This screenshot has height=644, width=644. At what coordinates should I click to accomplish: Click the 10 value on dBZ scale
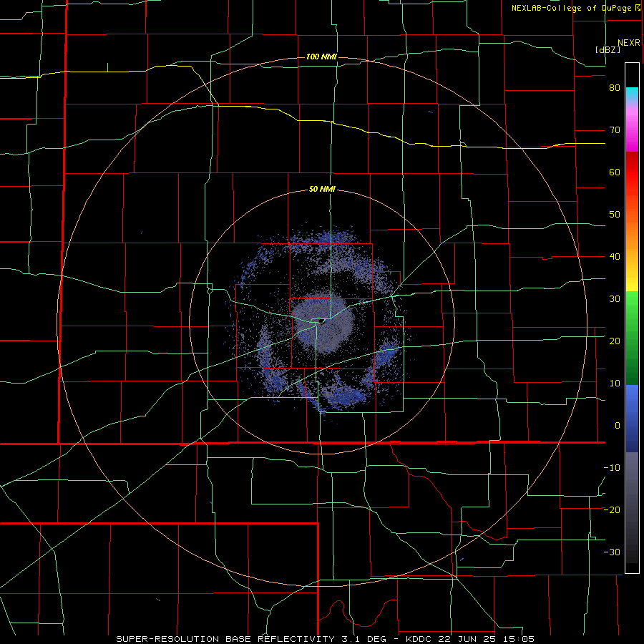(615, 384)
